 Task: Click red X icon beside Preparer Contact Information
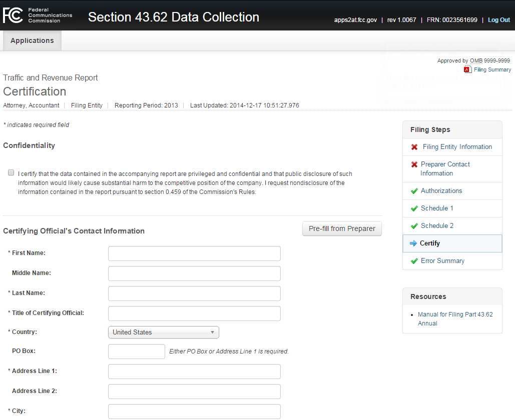pyautogui.click(x=414, y=164)
